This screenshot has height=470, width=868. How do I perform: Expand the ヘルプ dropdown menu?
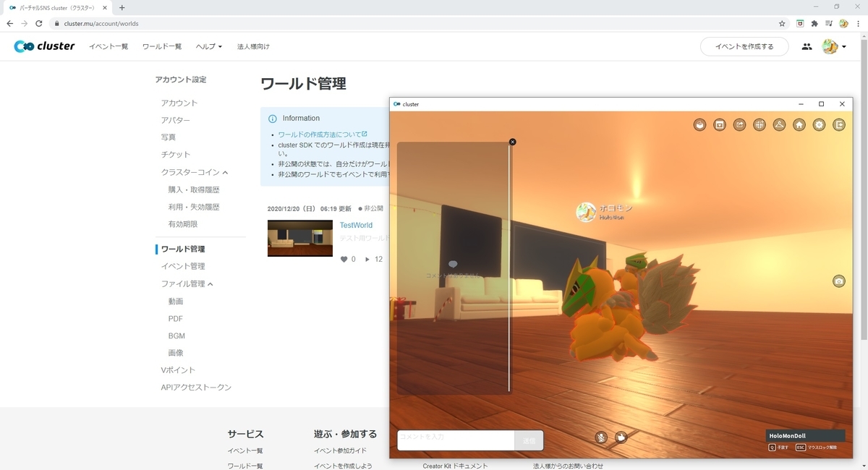209,46
